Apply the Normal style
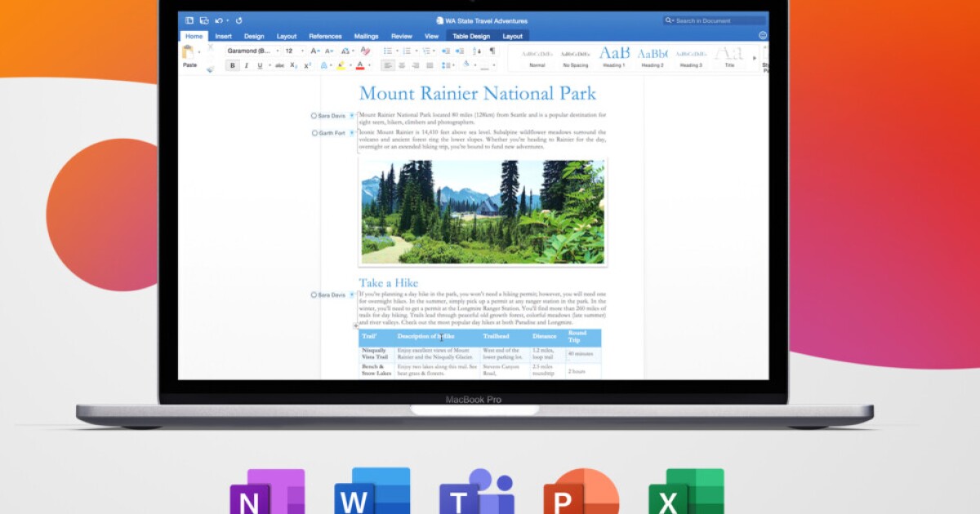Image resolution: width=980 pixels, height=514 pixels. [x=537, y=57]
